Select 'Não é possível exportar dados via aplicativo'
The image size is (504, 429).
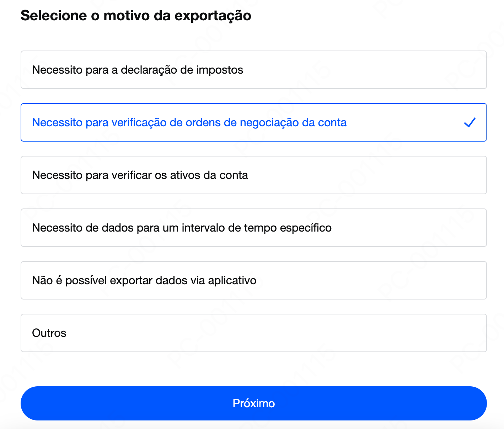pyautogui.click(x=253, y=280)
